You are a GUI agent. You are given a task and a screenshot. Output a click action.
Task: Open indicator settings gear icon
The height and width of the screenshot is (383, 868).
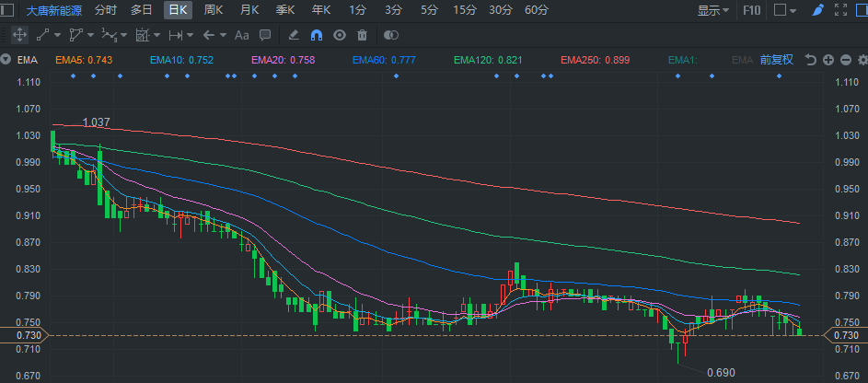(862, 60)
